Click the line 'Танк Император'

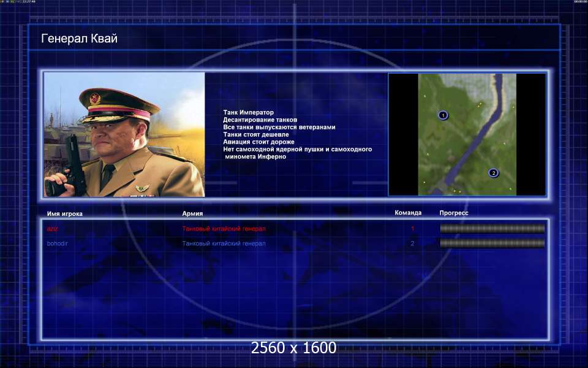point(248,112)
